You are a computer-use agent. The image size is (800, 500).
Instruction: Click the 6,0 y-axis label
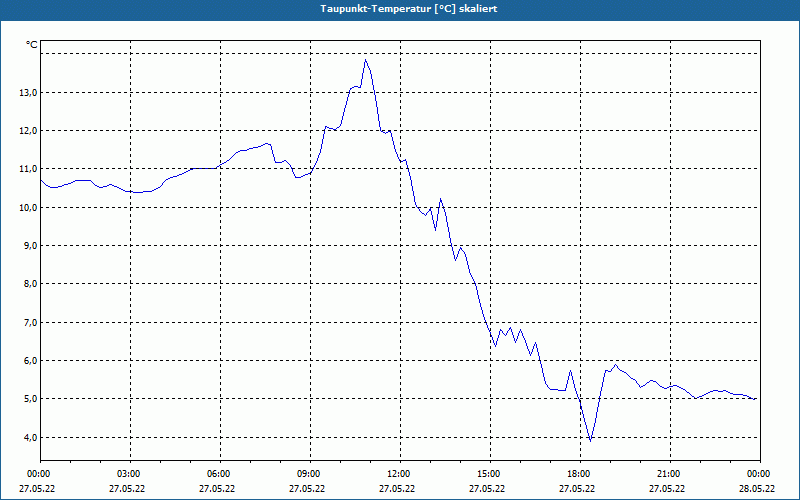[31, 361]
